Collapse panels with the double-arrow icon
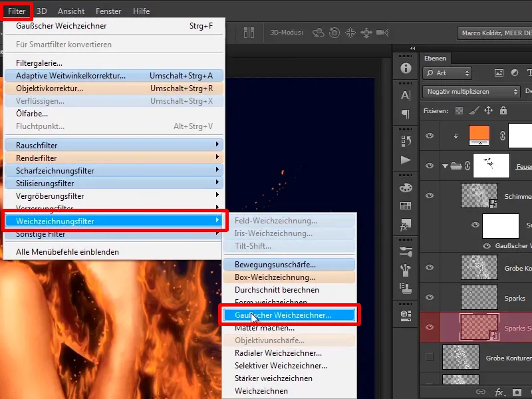Screen dimensions: 532x399 click(412, 48)
